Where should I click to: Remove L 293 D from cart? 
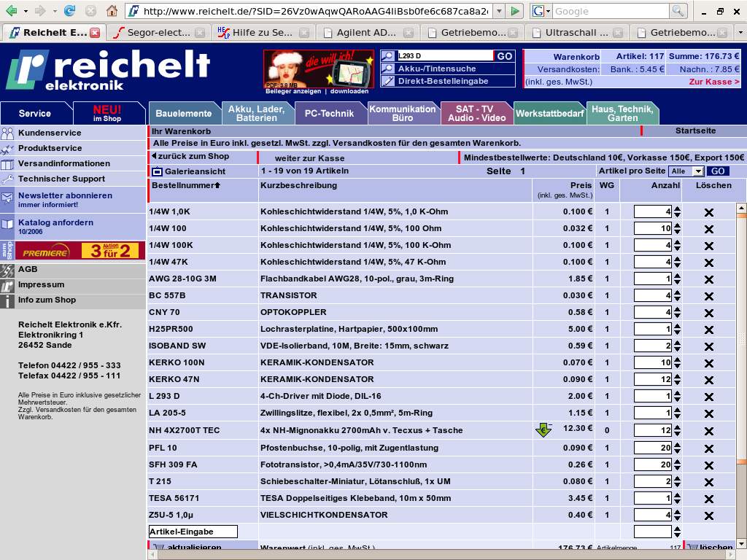tap(709, 397)
